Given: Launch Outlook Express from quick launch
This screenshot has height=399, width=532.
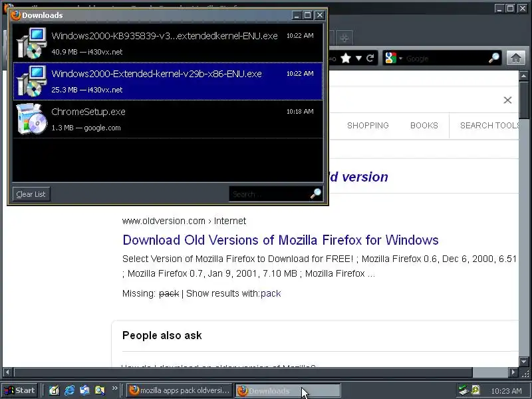Looking at the screenshot, I should [x=84, y=390].
